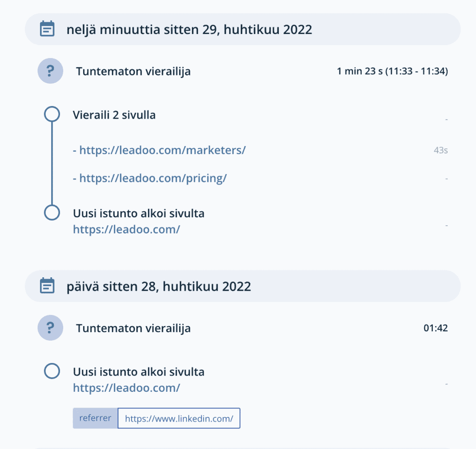Screen dimensions: 476x449
Task: Select the question mark avatar of the first Tuntematon vierailija
Action: [x=50, y=71]
